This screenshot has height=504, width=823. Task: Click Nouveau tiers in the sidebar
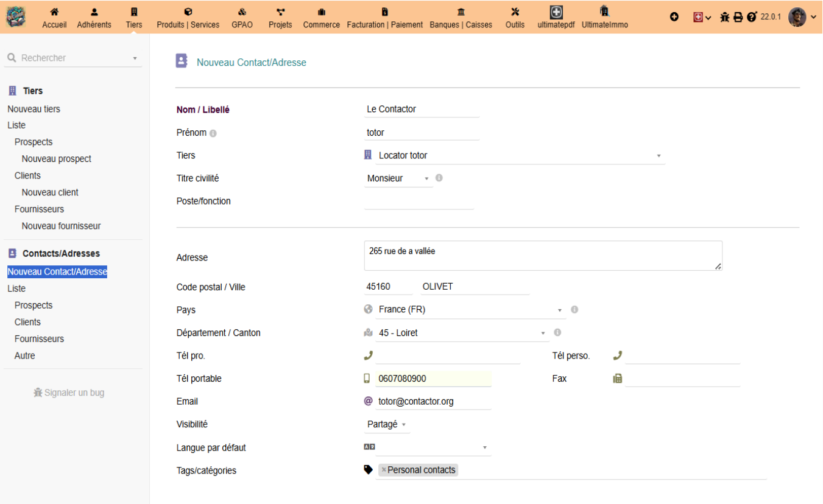34,109
